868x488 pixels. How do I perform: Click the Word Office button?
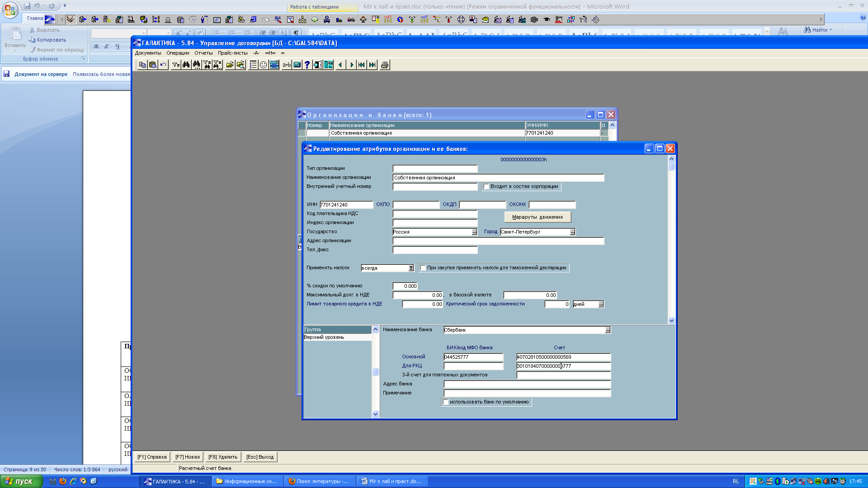[10, 10]
